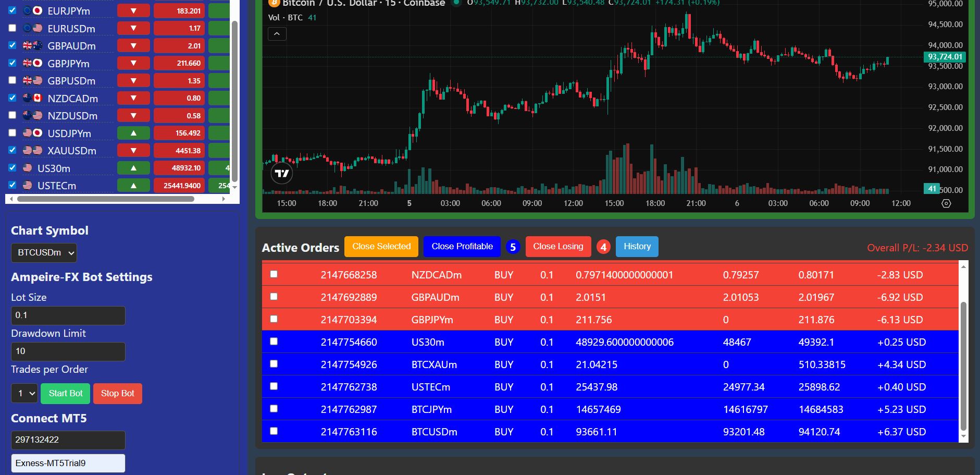Click the USDJPYm green up arrow

point(133,133)
